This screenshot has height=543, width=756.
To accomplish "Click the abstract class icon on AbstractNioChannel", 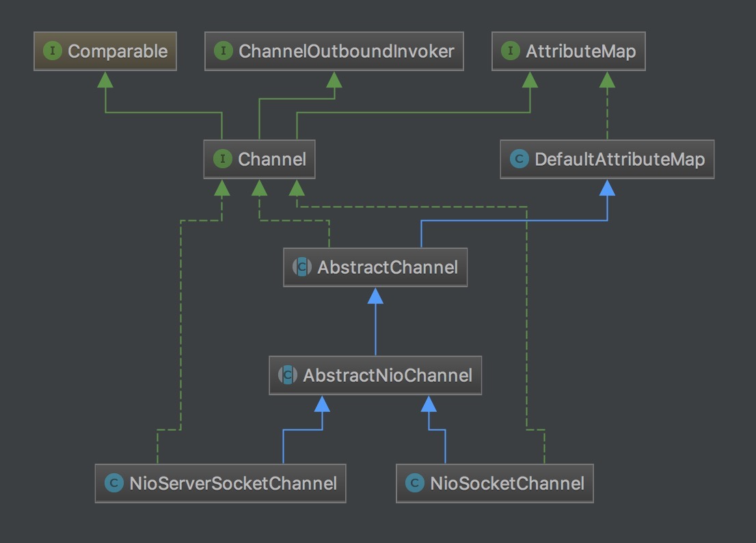I will [287, 375].
